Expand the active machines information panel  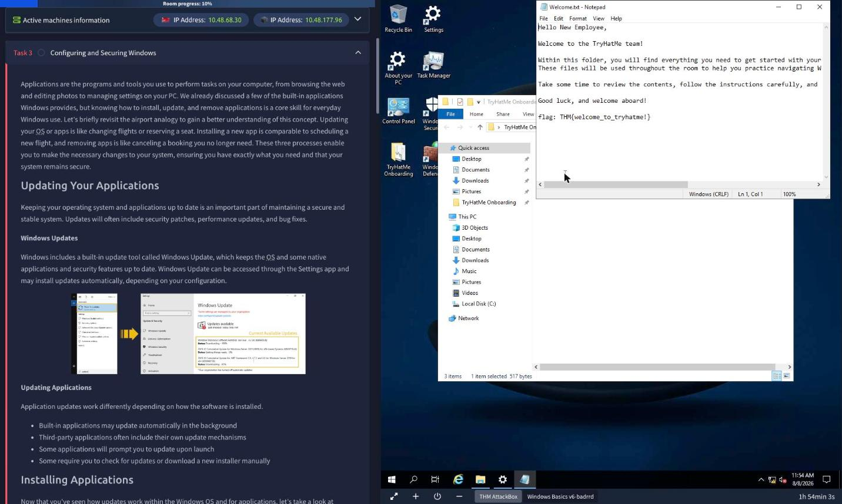pyautogui.click(x=357, y=19)
